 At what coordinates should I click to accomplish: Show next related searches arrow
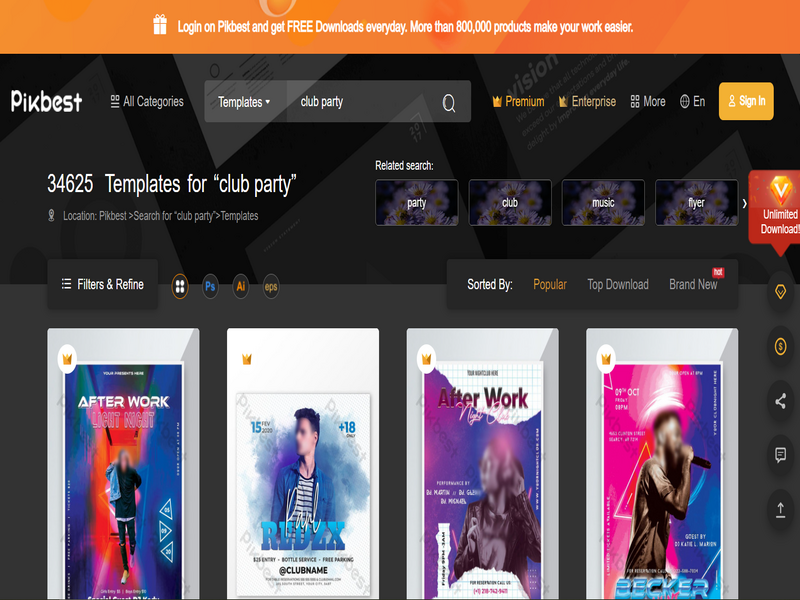[x=744, y=203]
